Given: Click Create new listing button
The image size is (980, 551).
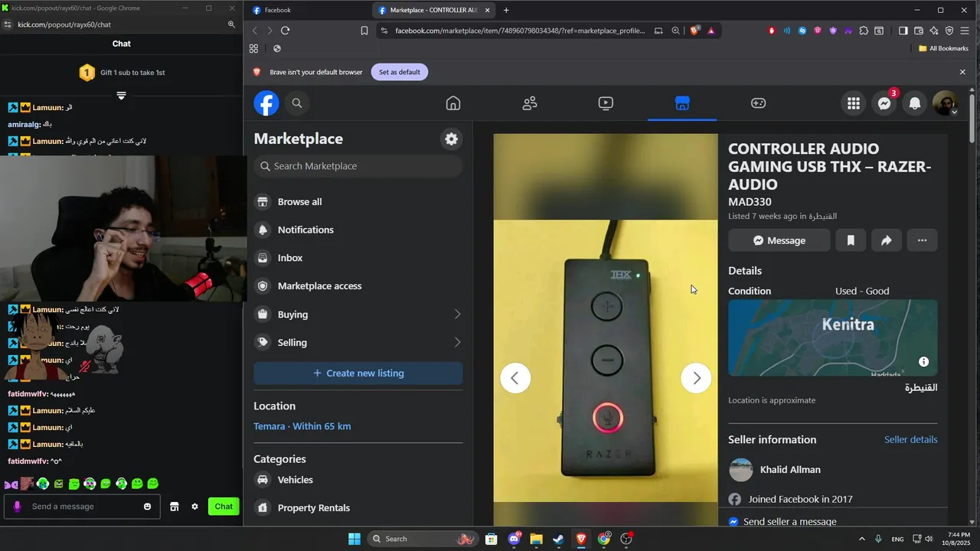Looking at the screenshot, I should (x=358, y=373).
